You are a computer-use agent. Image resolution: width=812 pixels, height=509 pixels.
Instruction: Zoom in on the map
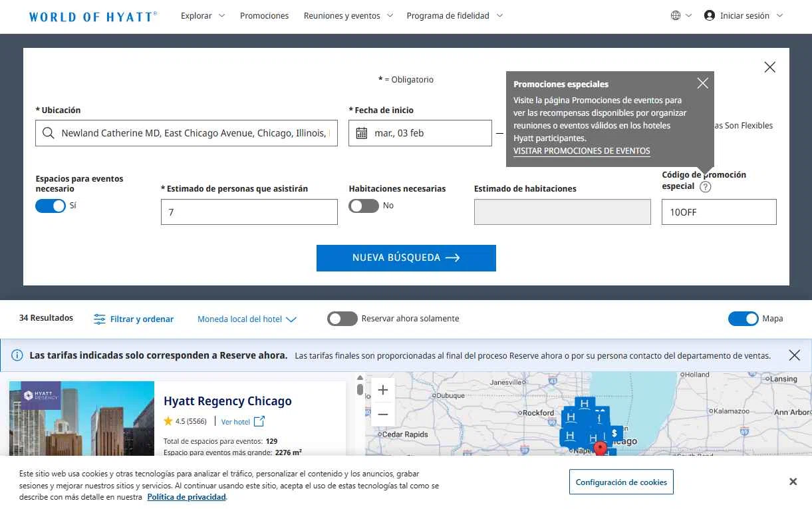pyautogui.click(x=383, y=391)
